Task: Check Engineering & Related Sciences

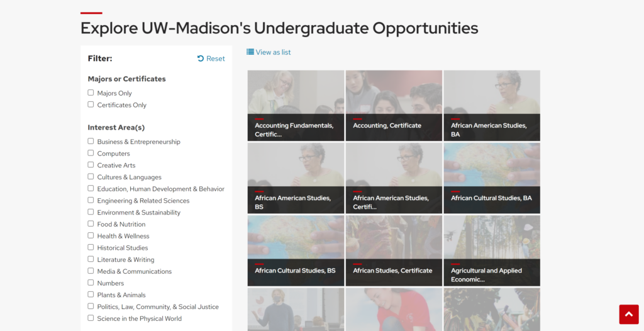Action: [91, 200]
